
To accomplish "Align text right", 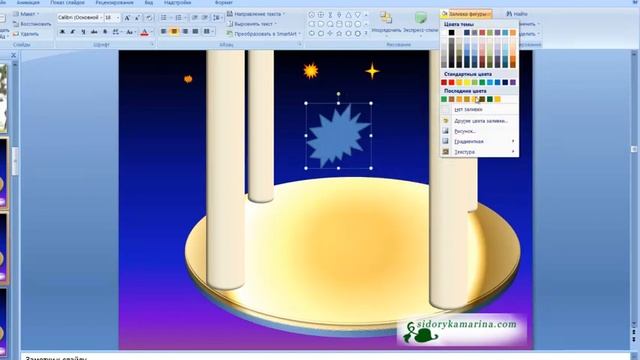I will (185, 31).
